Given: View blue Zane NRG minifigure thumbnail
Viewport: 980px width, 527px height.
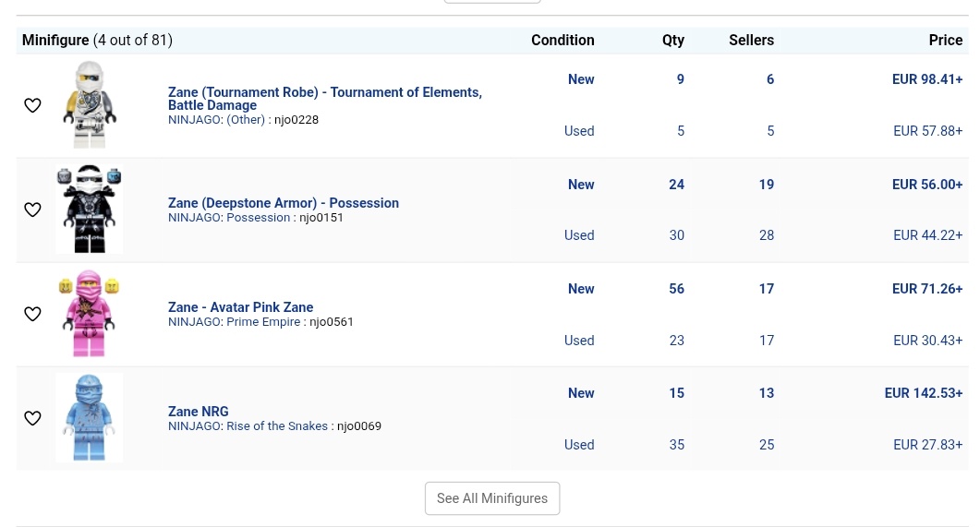Looking at the screenshot, I should pos(90,418).
